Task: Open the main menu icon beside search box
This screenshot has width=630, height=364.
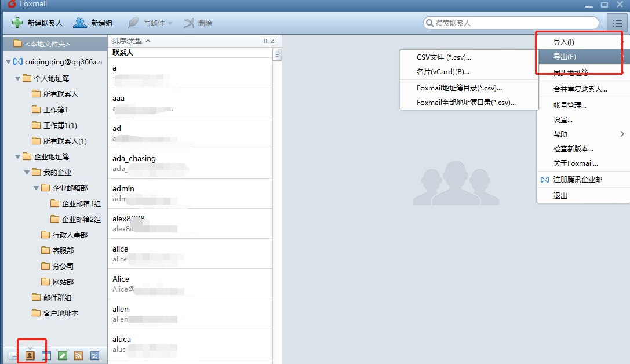Action: (x=617, y=23)
